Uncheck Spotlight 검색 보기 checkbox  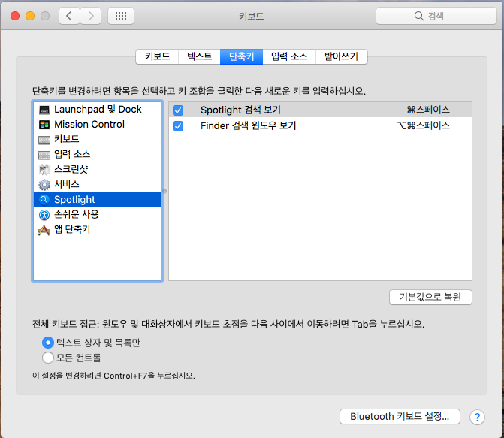(x=178, y=110)
